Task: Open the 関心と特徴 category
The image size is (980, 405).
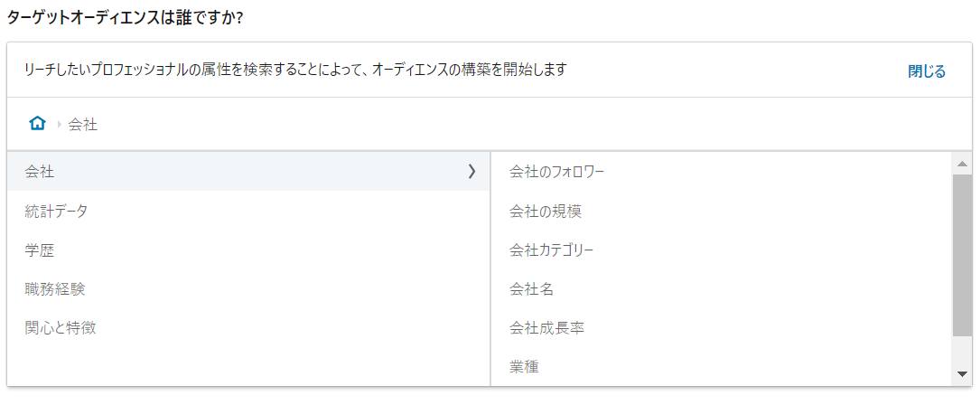Action: click(x=61, y=327)
